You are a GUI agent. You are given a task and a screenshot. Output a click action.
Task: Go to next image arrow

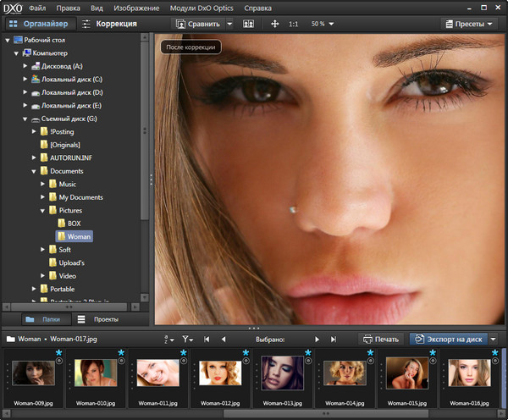[x=317, y=339]
